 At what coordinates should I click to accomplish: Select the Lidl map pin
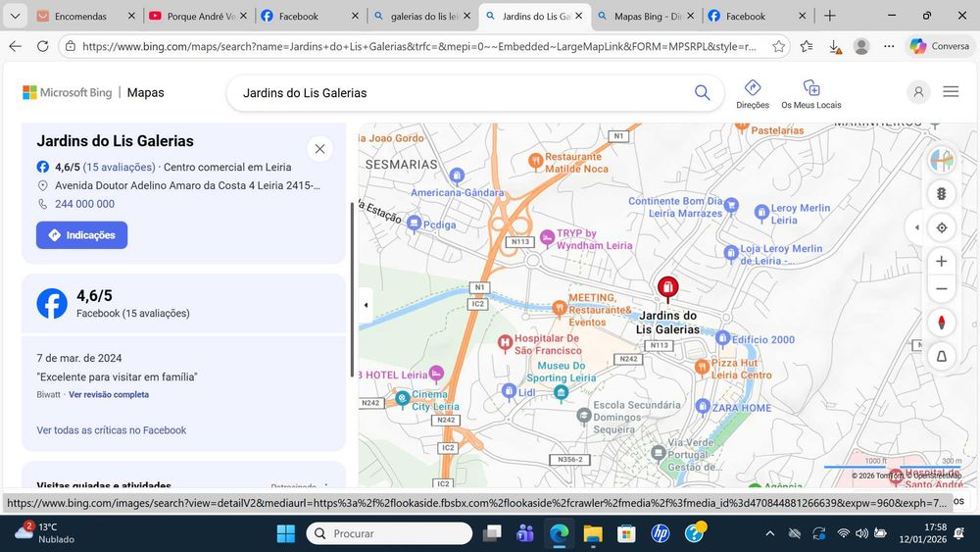point(509,391)
